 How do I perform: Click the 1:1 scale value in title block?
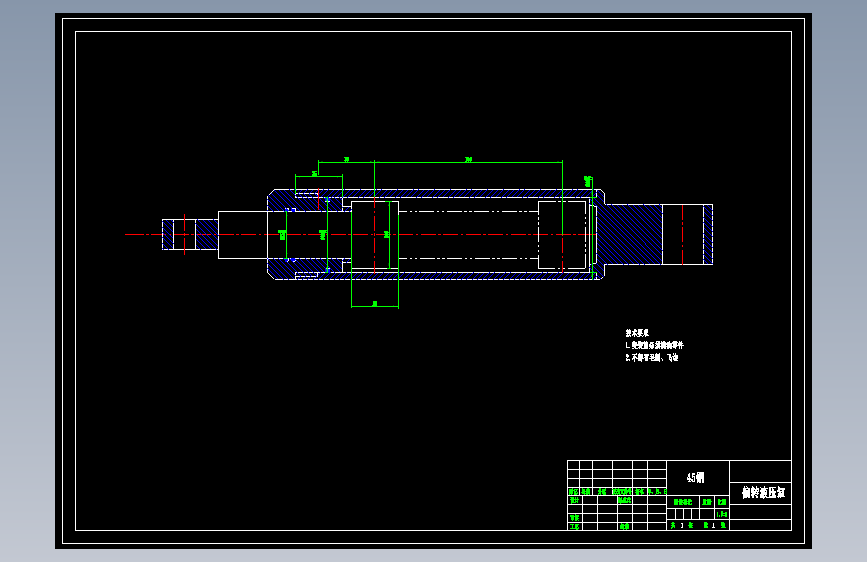click(x=722, y=514)
